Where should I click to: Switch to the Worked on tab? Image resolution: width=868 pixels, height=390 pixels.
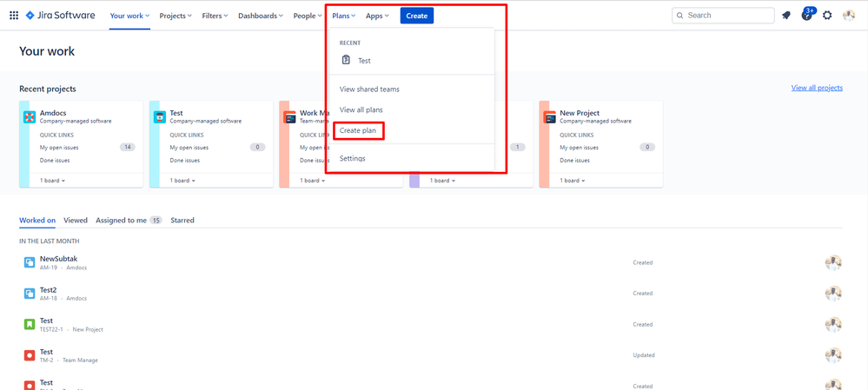pyautogui.click(x=37, y=220)
